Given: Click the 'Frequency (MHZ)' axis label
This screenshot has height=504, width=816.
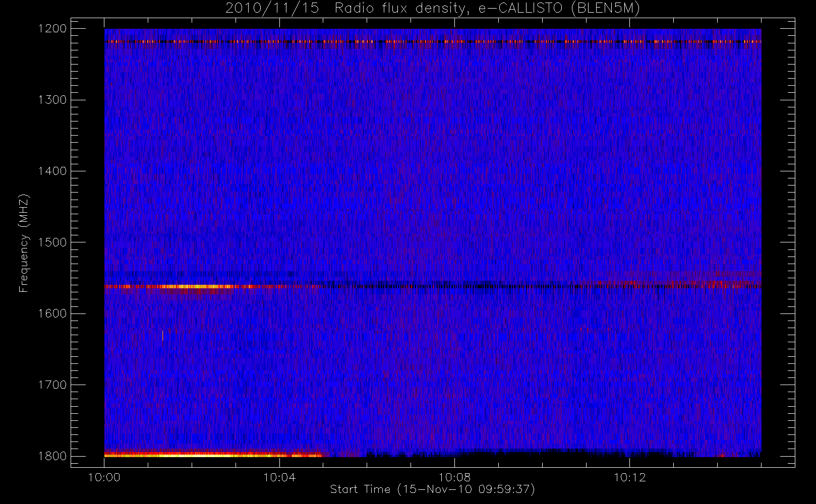Looking at the screenshot, I should [23, 243].
